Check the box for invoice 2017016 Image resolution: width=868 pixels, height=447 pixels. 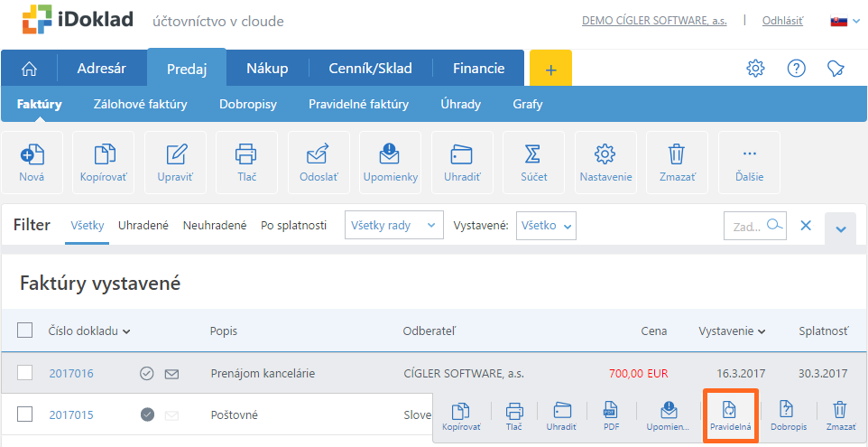point(25,373)
